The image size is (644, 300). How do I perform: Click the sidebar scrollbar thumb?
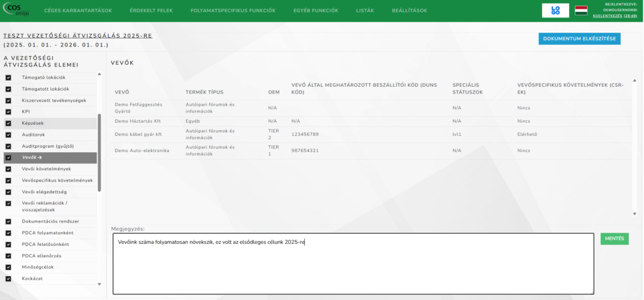99,152
